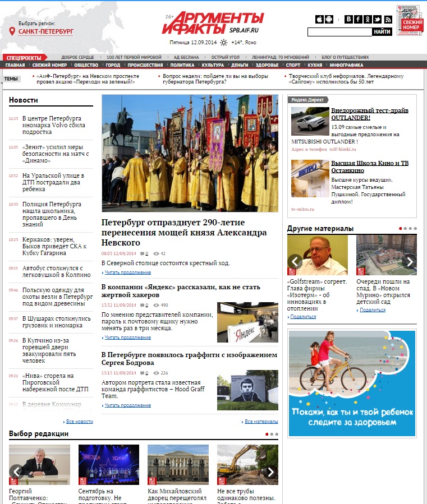The width and height of the screenshot is (427, 504).
Task: Open the Политика menu item
Action: 182,65
